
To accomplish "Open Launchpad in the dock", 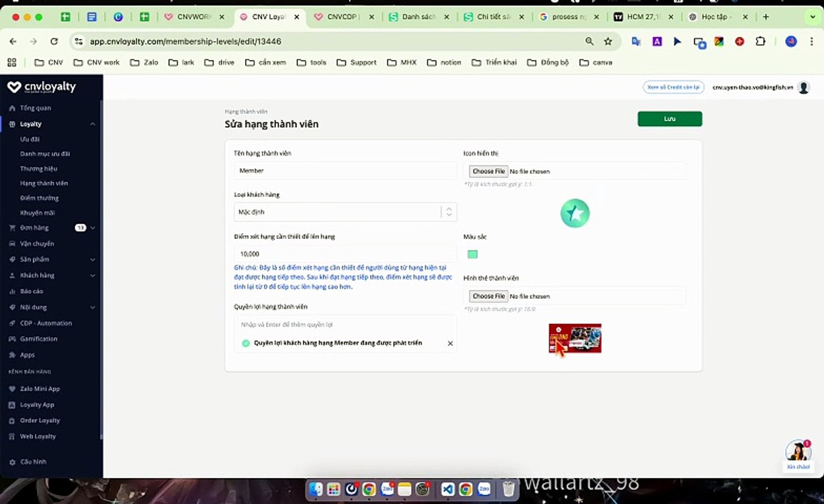I will (x=334, y=489).
